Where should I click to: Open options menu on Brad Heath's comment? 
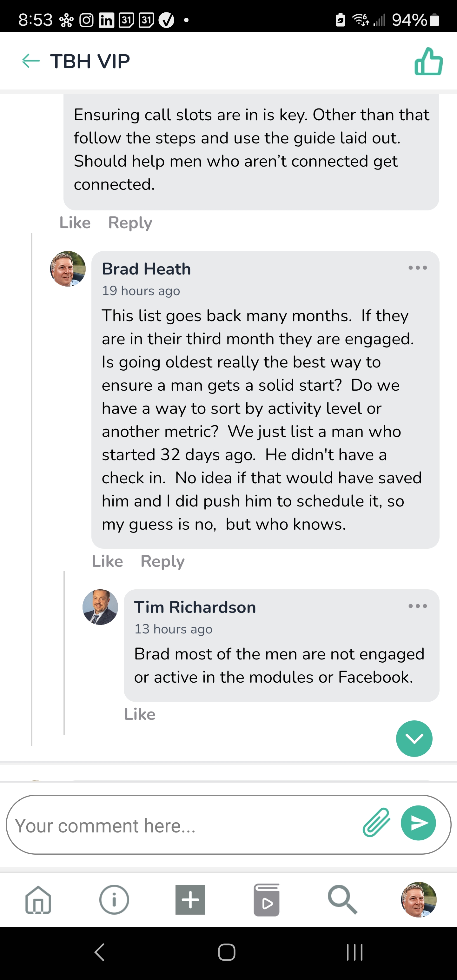tap(417, 268)
